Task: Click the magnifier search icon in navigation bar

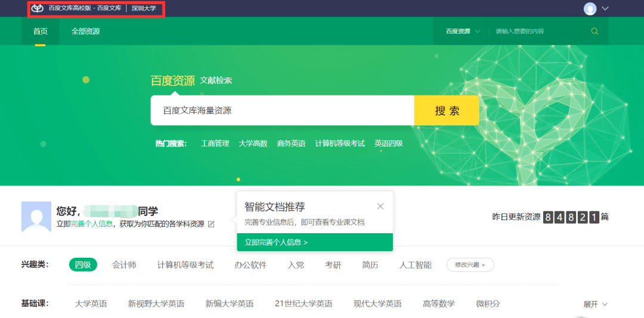Action: tap(595, 31)
